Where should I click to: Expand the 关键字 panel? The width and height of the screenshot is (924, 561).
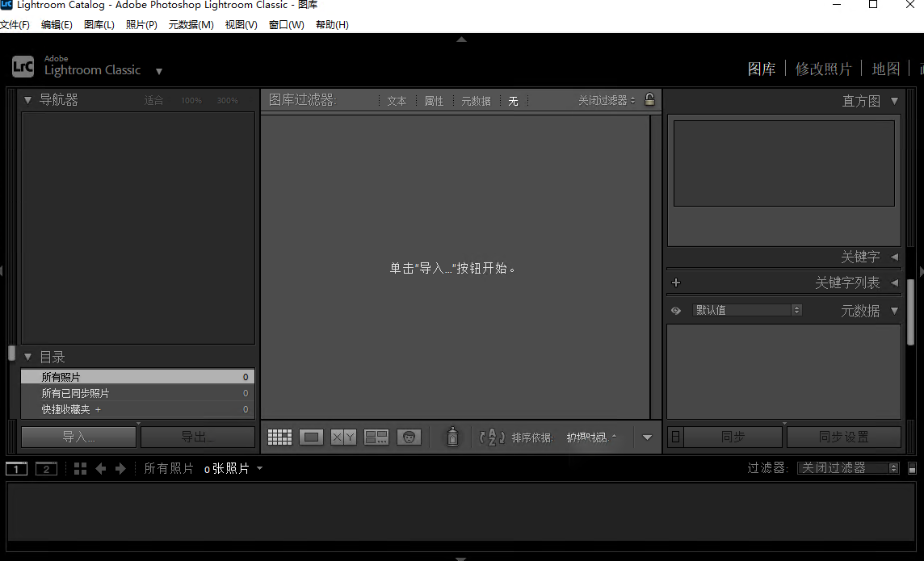(895, 257)
